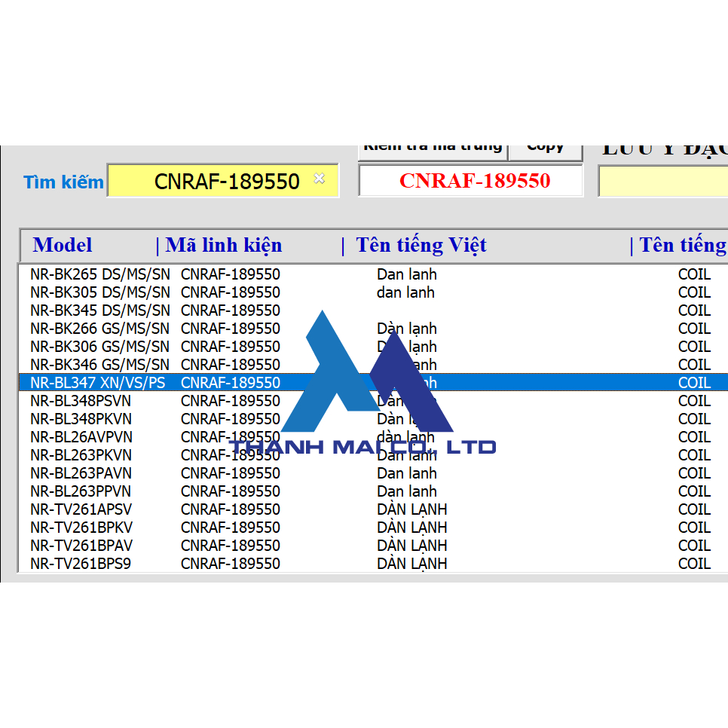Click the NR-TV261BPKV entry
This screenshot has height=728, width=728.
[81, 528]
